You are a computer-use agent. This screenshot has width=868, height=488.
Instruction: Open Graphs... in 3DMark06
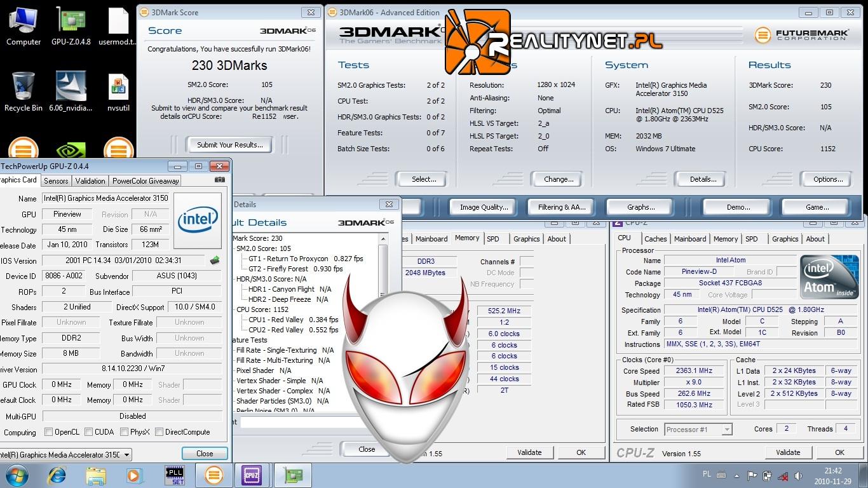(641, 207)
